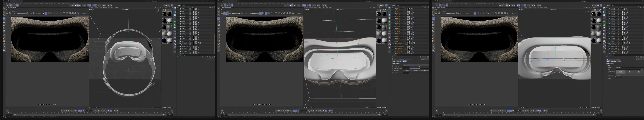
Task: Switch to the Coordinates tab in Attributes
Action: (399, 61)
